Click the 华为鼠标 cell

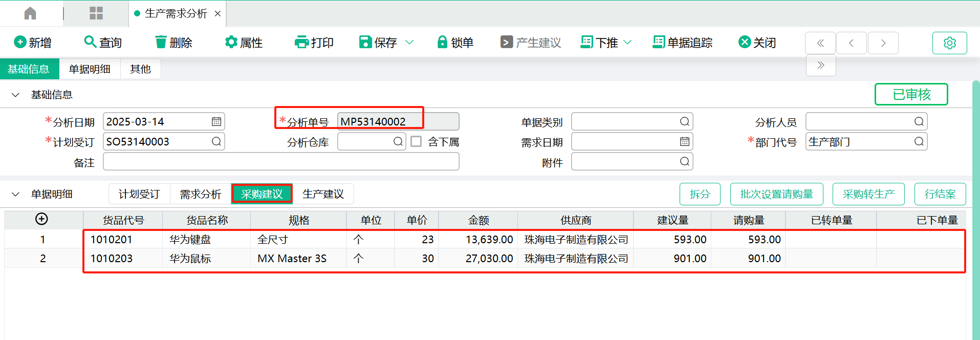pyautogui.click(x=207, y=258)
